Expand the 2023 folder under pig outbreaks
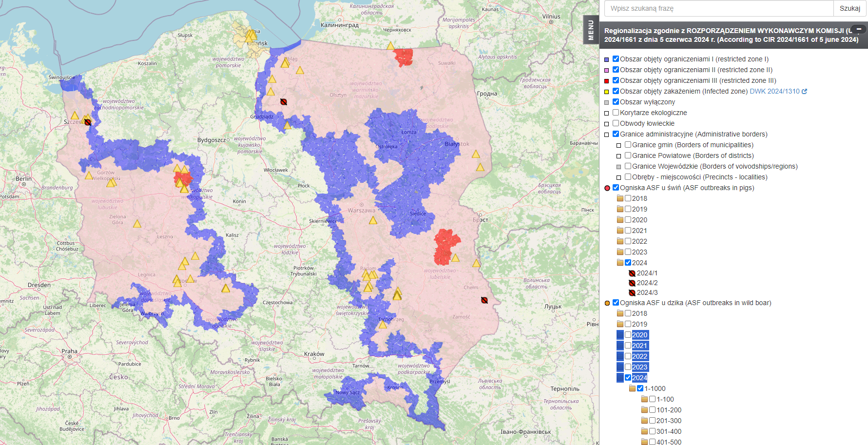The width and height of the screenshot is (868, 445). tap(620, 252)
